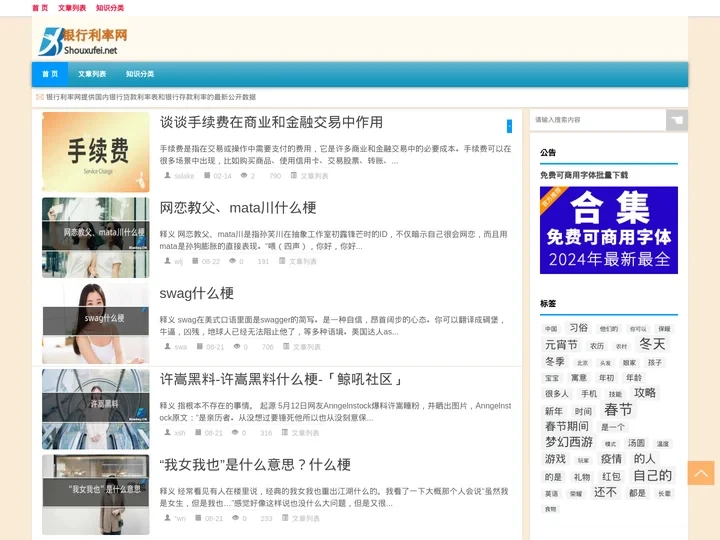Click the 我女我也 thumbnail image
Viewport: 720px width, 540px height.
pos(96,495)
